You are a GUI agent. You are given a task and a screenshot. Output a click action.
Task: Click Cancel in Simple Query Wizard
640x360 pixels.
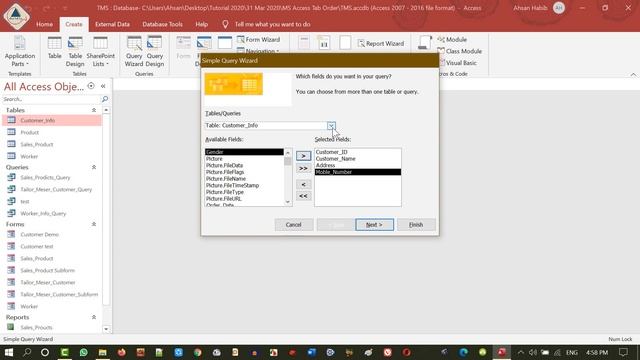293,224
